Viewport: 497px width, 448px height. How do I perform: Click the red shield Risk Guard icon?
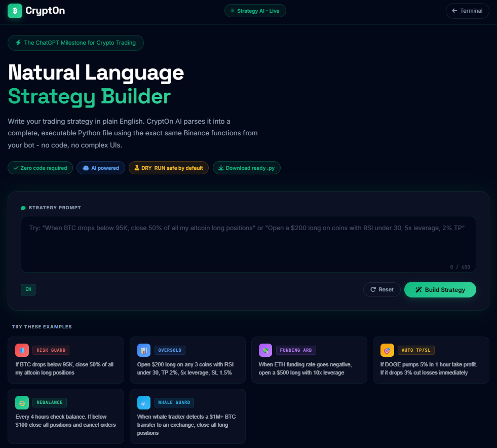pyautogui.click(x=22, y=350)
